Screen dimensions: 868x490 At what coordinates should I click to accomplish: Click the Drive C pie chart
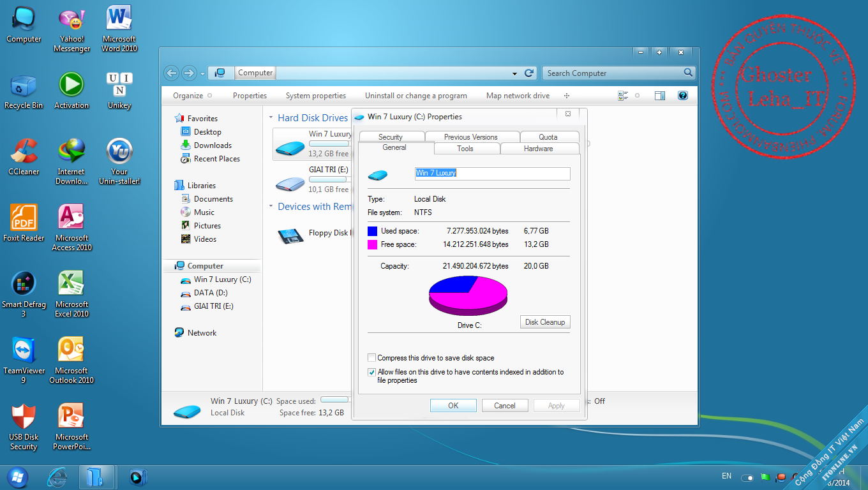tap(468, 295)
